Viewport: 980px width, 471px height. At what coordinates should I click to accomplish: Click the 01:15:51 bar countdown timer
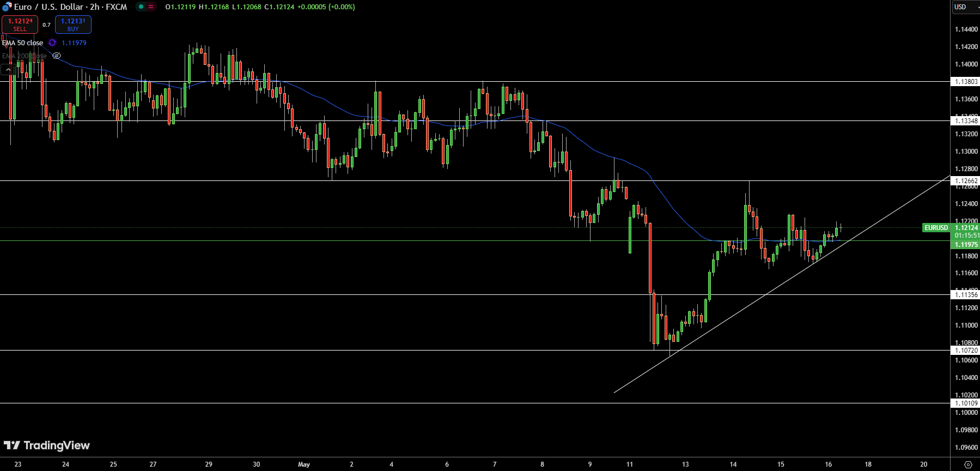(966, 235)
